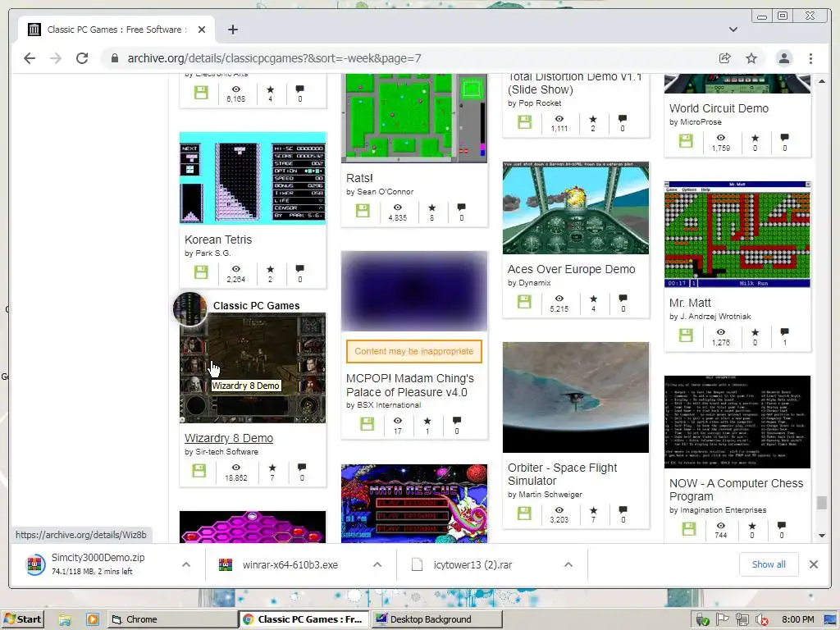The width and height of the screenshot is (840, 630).
Task: Open Chrome three-dot menu
Action: [x=810, y=58]
